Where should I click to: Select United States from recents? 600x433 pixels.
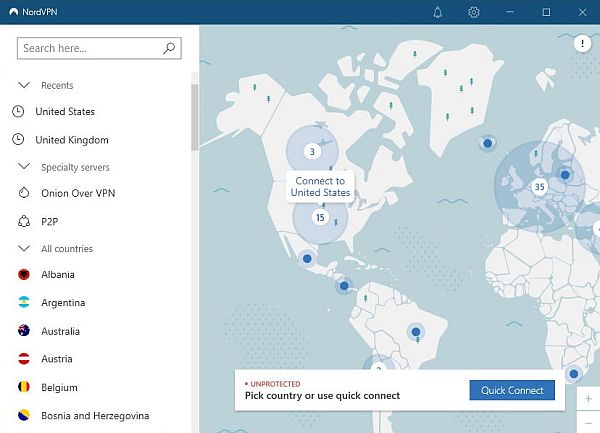click(65, 111)
